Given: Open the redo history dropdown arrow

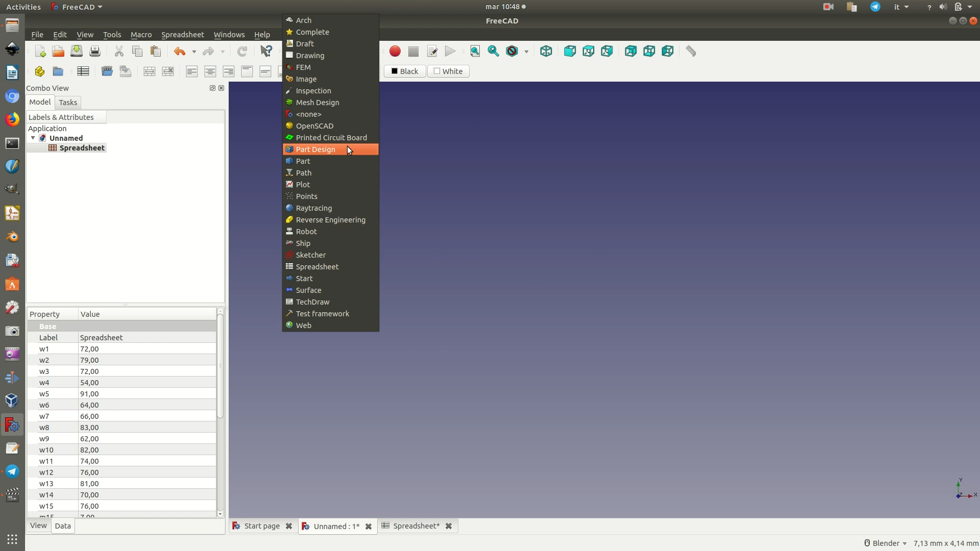Looking at the screenshot, I should click(x=223, y=52).
